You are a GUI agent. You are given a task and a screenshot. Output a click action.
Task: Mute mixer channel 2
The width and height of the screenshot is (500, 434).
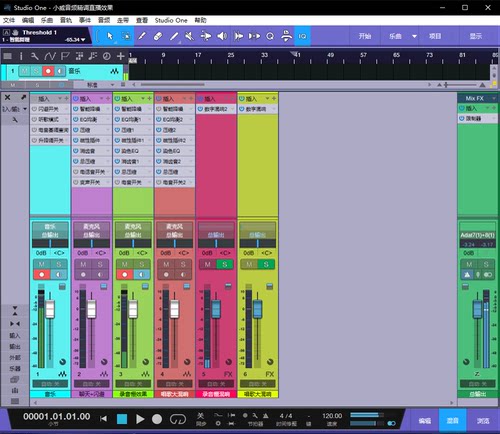pos(83,265)
